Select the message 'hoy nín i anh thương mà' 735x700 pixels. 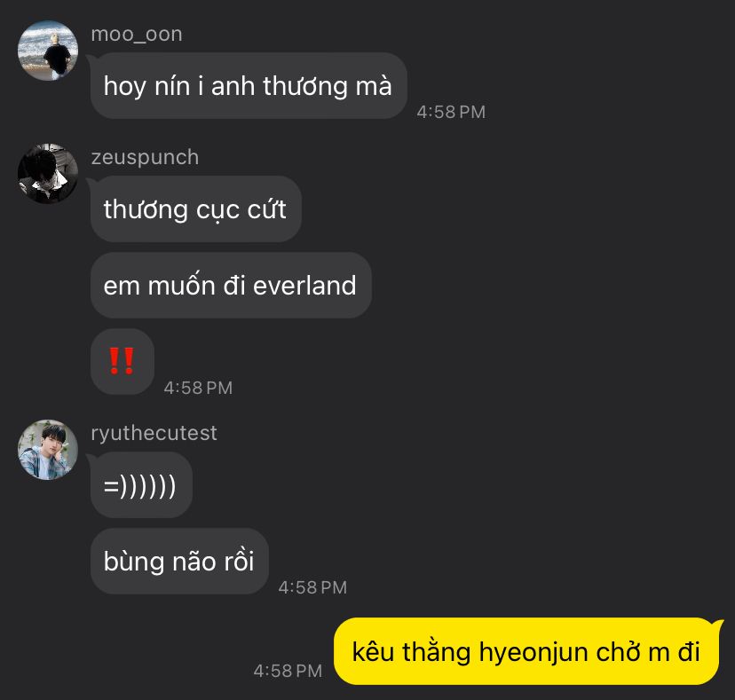(x=249, y=86)
